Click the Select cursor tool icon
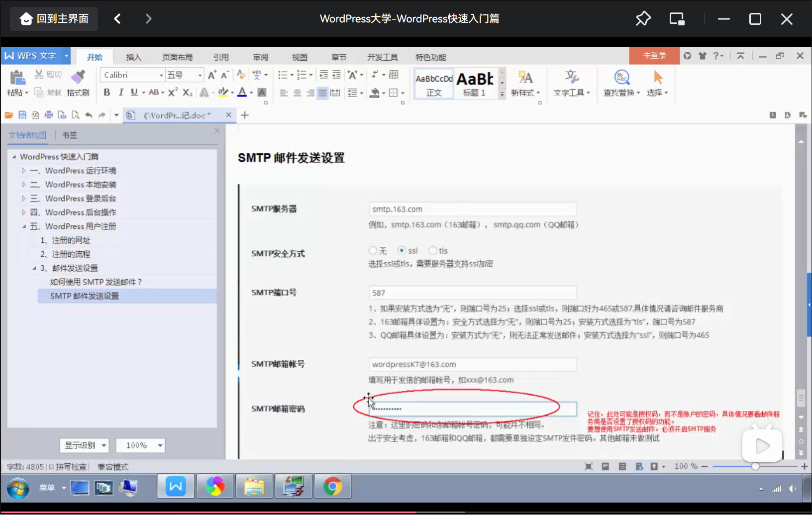Image resolution: width=812 pixels, height=515 pixels. (x=658, y=77)
